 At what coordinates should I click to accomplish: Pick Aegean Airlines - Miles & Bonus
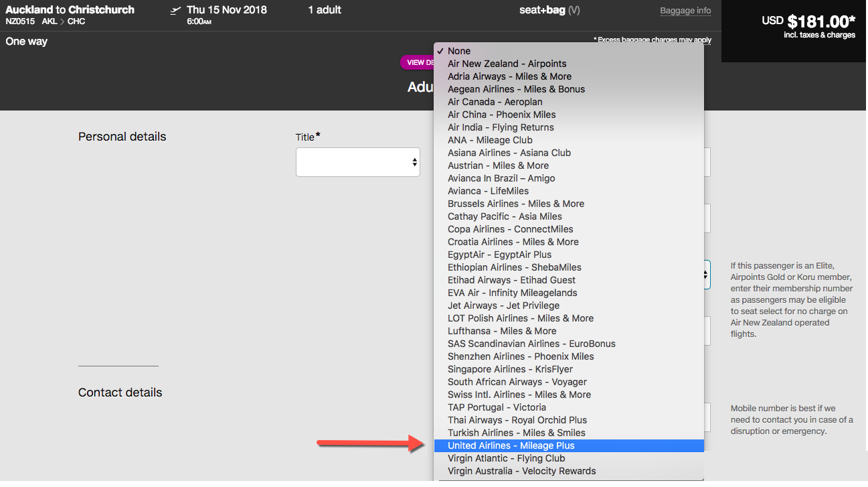coord(569,89)
